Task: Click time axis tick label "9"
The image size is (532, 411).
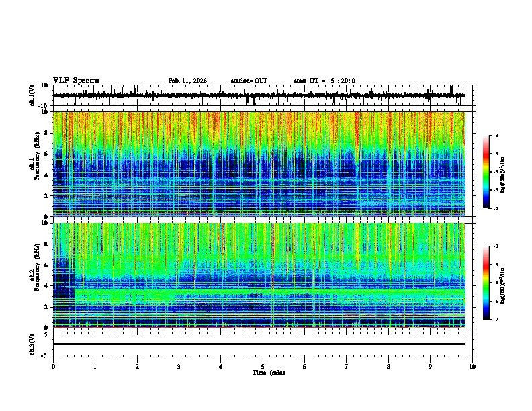Action: click(x=430, y=367)
